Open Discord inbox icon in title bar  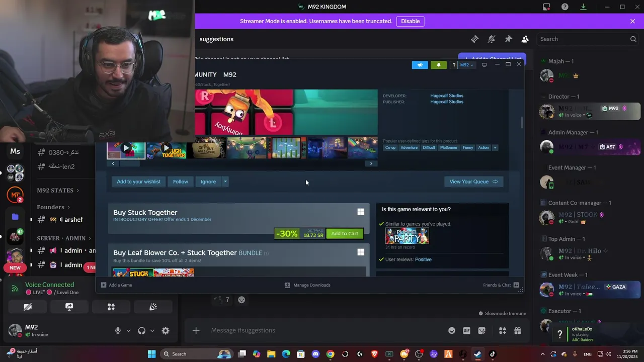click(546, 7)
